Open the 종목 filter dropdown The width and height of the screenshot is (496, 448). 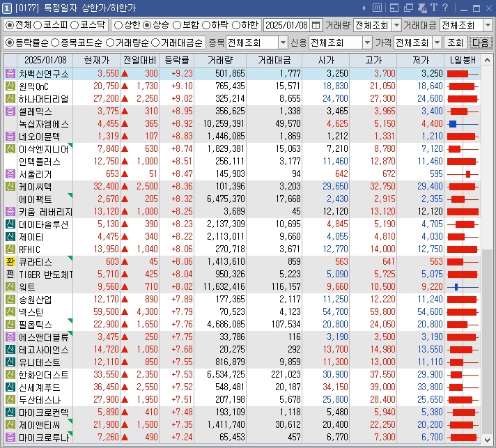(283, 43)
